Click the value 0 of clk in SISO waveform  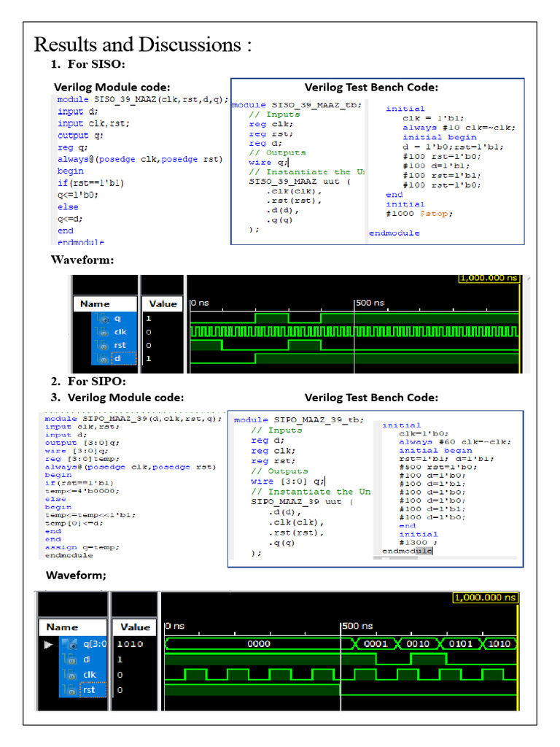[149, 332]
